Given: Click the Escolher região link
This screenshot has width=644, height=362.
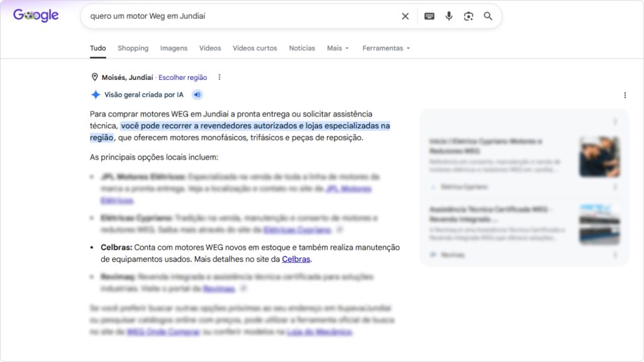Looking at the screenshot, I should coord(183,77).
